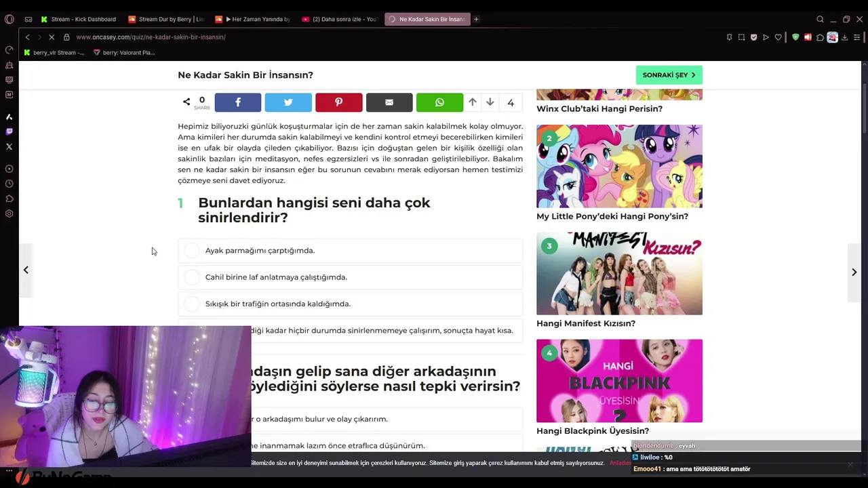868x488 pixels.
Task: Click the site lock icon in address bar
Action: click(66, 37)
